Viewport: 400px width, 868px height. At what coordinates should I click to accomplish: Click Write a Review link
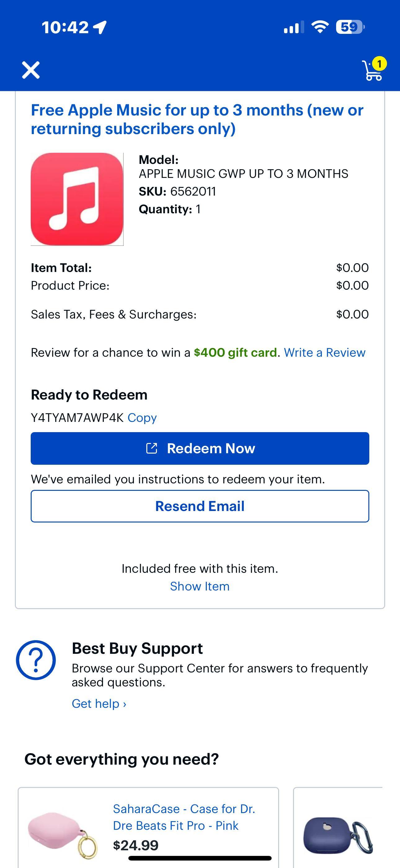(324, 352)
